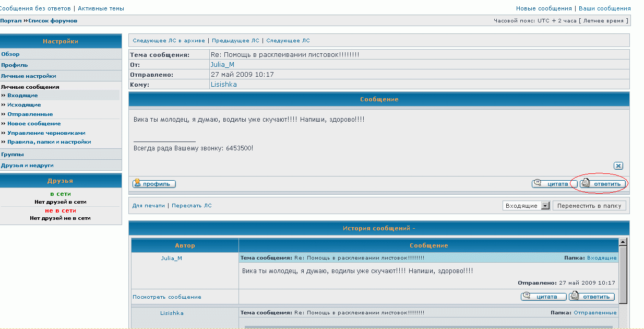Go to 'Профиль' settings section
The image size is (644, 329).
15,65
